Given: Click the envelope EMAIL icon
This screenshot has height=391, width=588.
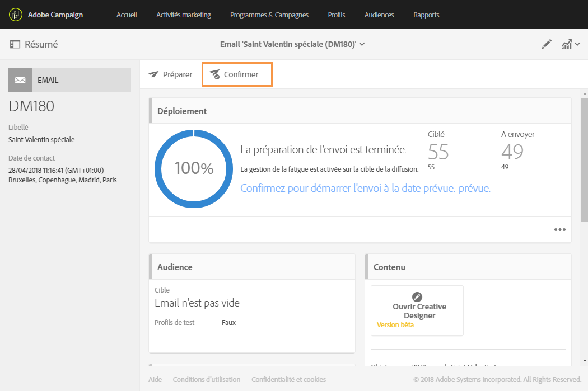Looking at the screenshot, I should 20,80.
